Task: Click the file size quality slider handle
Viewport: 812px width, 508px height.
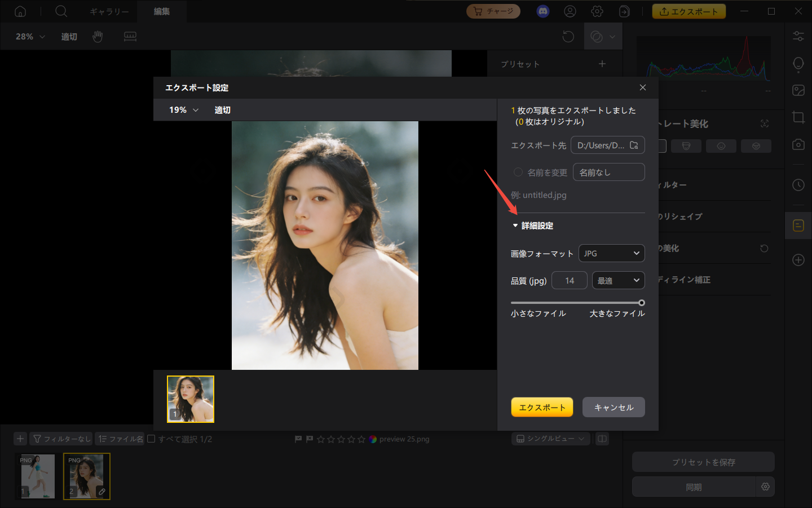Action: tap(642, 303)
